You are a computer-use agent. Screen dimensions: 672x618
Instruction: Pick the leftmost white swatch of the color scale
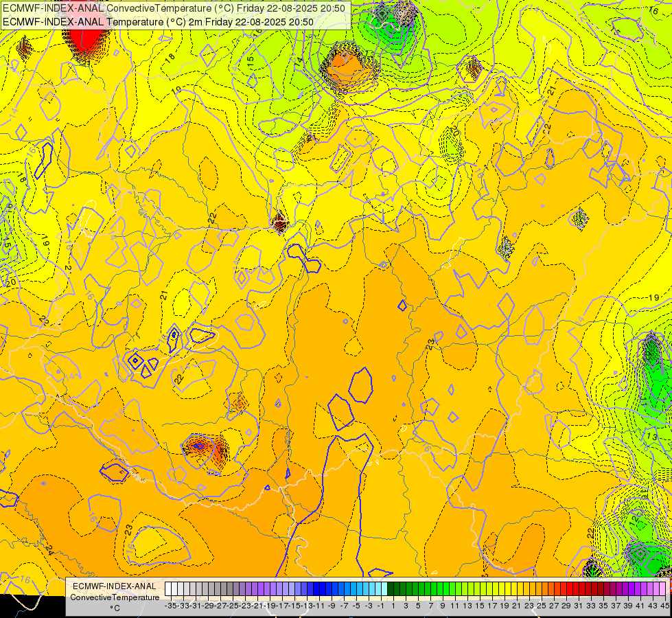pos(168,589)
